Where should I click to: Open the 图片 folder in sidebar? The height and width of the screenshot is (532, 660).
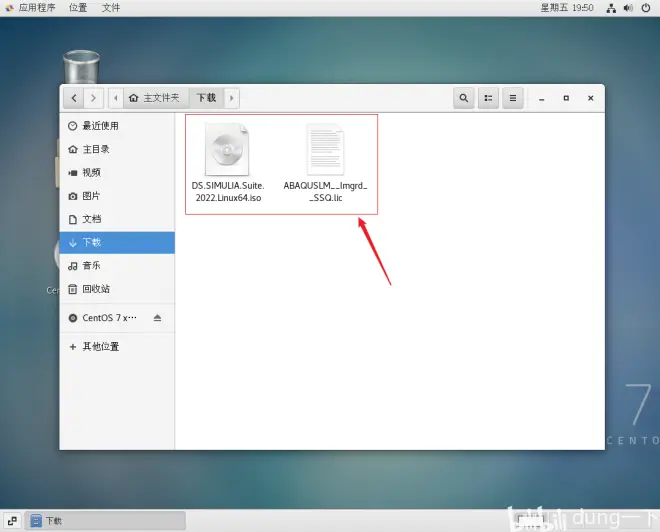click(117, 196)
